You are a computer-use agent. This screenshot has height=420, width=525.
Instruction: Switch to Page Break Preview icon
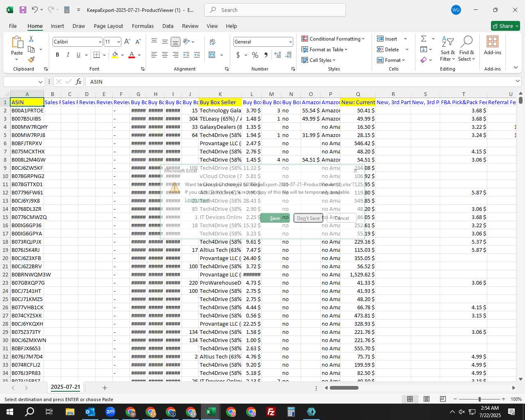(443, 399)
